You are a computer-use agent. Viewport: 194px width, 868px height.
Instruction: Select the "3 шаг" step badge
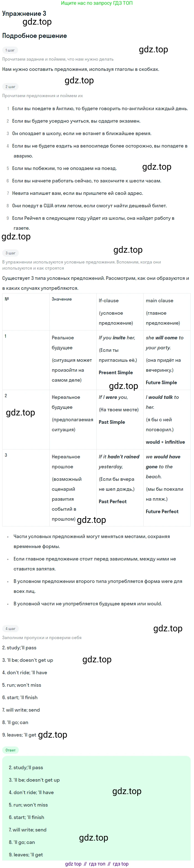10,253
